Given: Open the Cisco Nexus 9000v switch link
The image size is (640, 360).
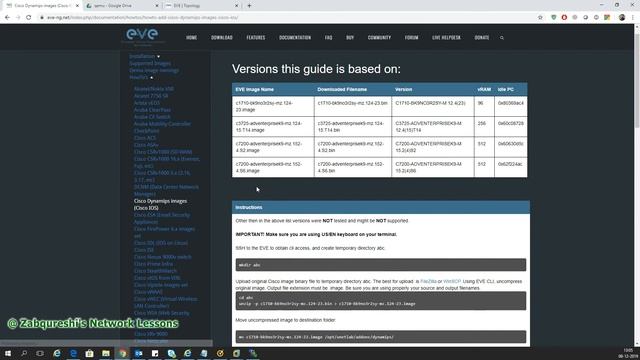Looking at the screenshot, I should 162,257.
